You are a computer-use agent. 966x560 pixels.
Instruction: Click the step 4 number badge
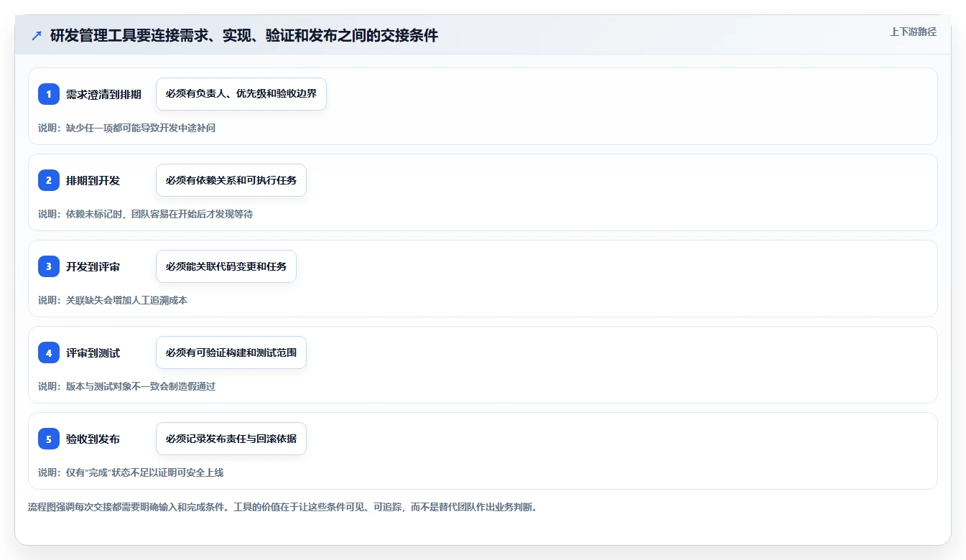tap(49, 353)
